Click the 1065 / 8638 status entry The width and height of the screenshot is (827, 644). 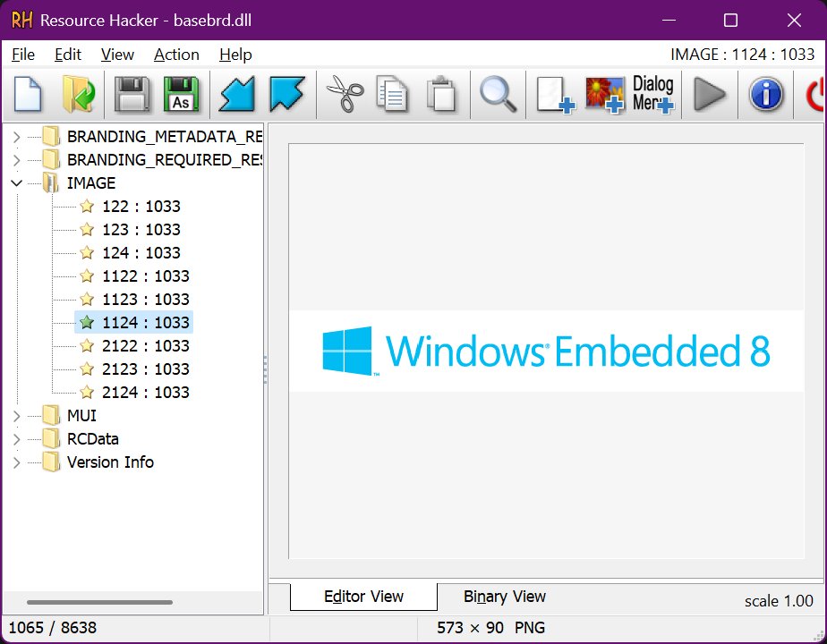click(x=53, y=628)
